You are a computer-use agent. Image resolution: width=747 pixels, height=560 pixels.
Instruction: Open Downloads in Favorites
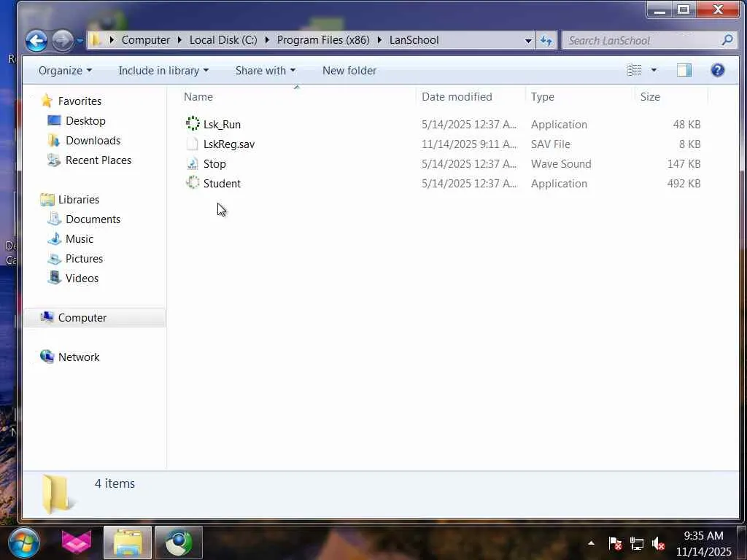point(93,141)
